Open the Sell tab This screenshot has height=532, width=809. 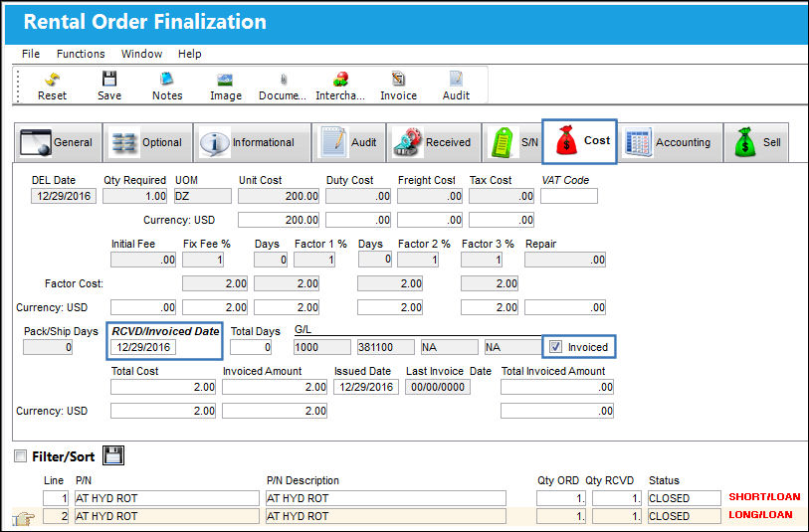click(756, 143)
